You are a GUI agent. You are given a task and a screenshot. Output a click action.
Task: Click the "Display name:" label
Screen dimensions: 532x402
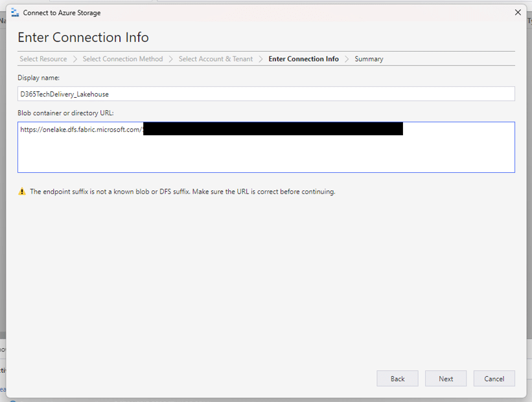pos(39,78)
